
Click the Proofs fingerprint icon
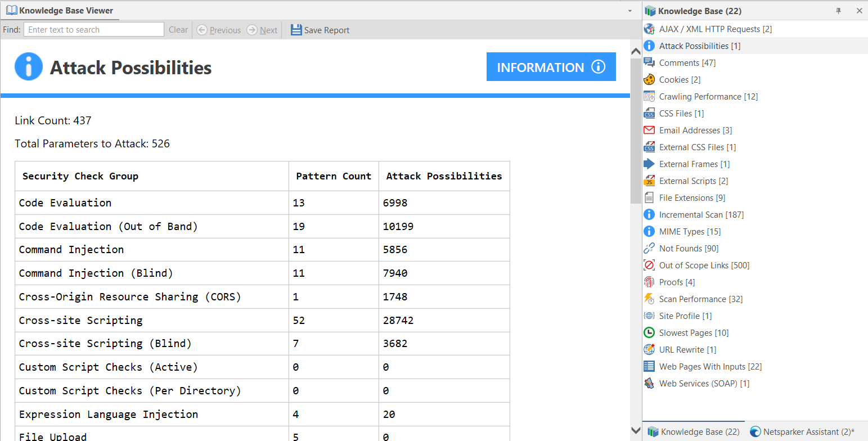pos(649,282)
